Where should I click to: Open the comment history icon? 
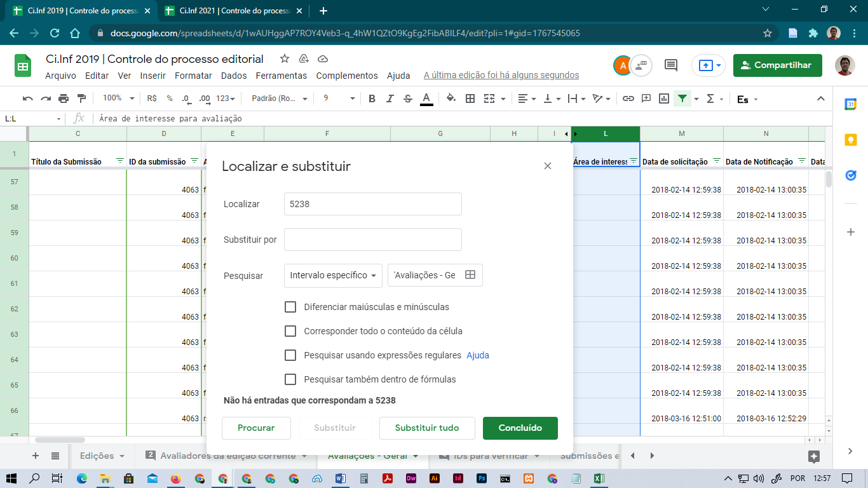pos(670,65)
